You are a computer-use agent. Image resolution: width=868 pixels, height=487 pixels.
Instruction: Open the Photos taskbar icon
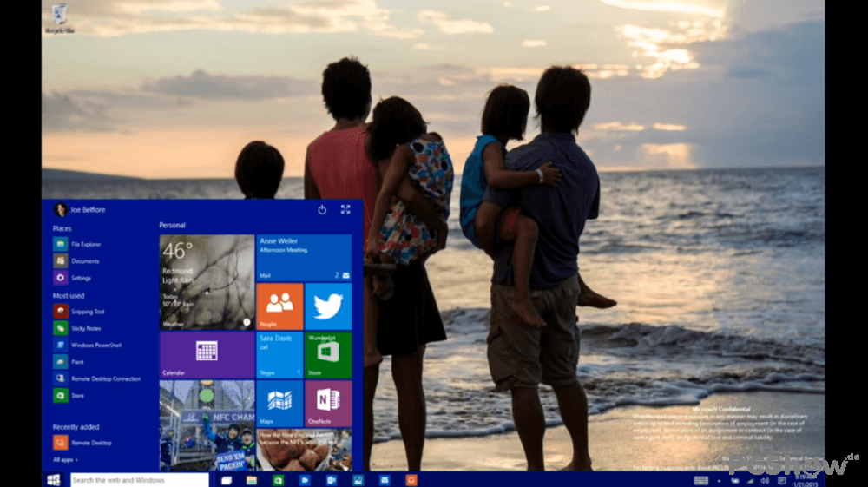(358, 480)
